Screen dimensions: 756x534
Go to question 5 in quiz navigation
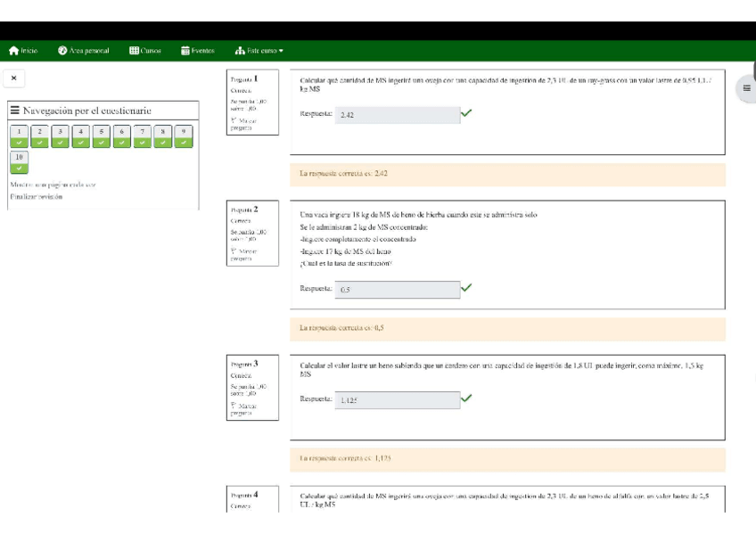102,136
